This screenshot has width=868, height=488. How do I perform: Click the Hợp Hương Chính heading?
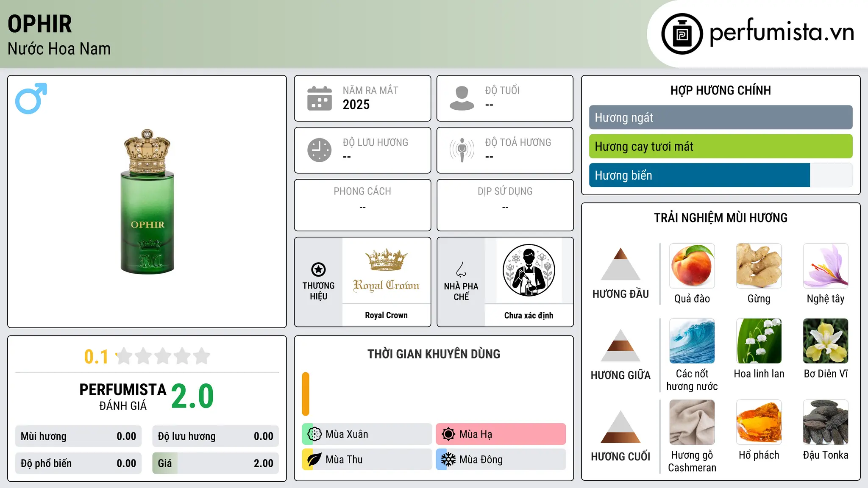[721, 90]
